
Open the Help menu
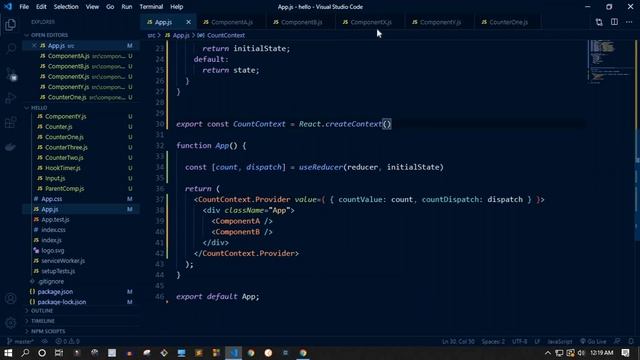(x=176, y=7)
